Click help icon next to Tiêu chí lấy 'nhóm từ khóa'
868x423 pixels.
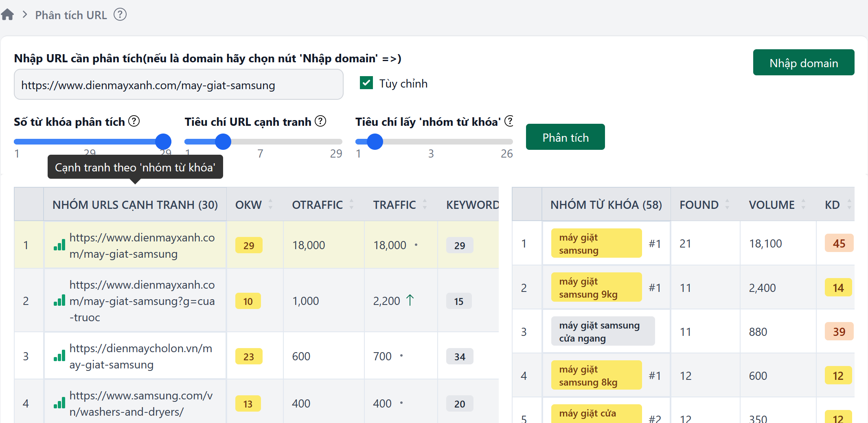click(509, 121)
